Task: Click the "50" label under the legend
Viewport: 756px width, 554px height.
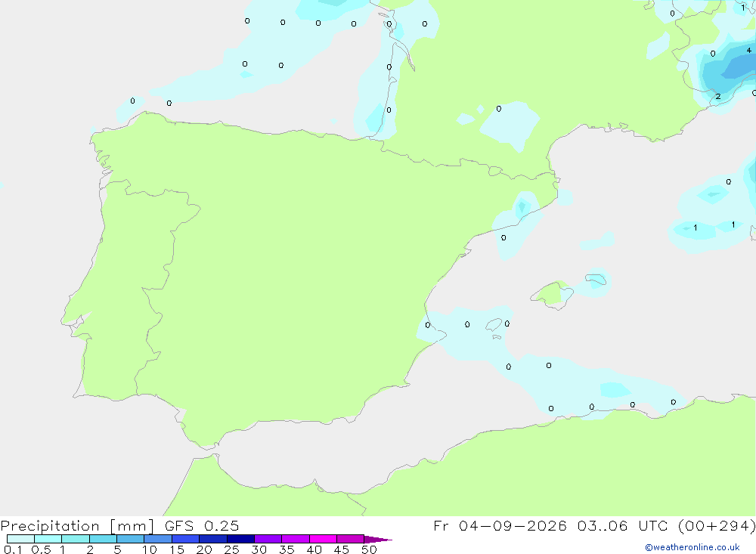Action: 369,549
